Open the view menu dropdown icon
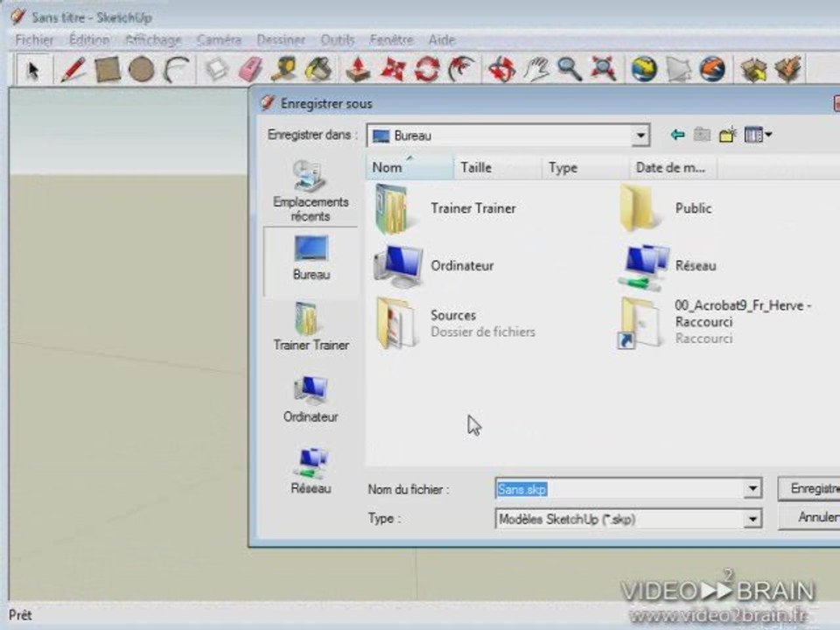The height and width of the screenshot is (630, 840). pyautogui.click(x=758, y=135)
